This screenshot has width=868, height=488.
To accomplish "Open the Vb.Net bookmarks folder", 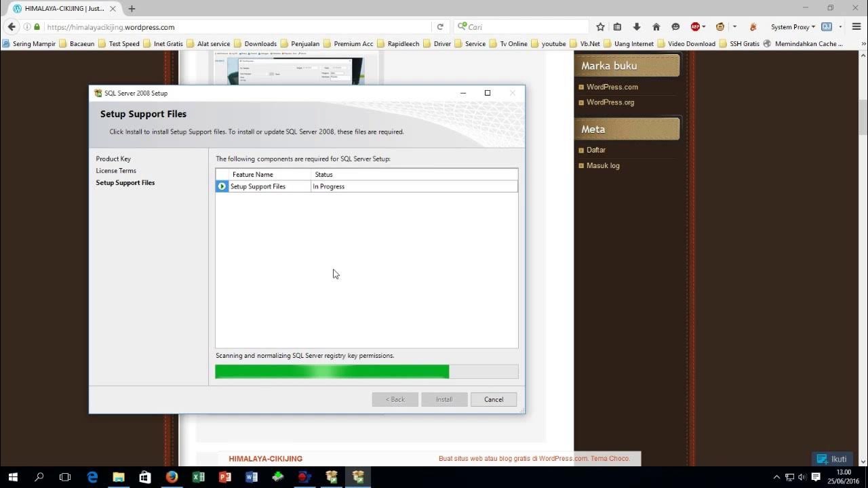I will pos(585,43).
